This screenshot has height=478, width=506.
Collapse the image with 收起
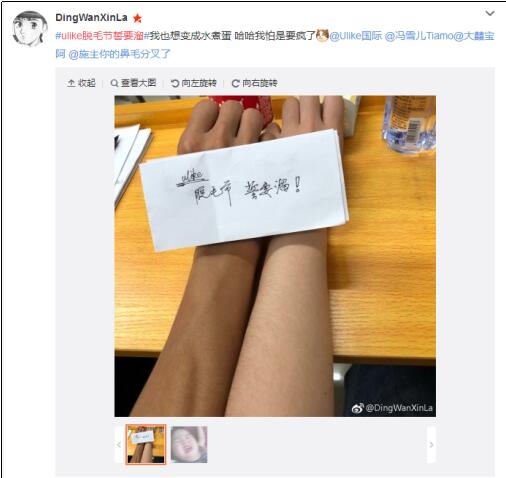tap(81, 83)
